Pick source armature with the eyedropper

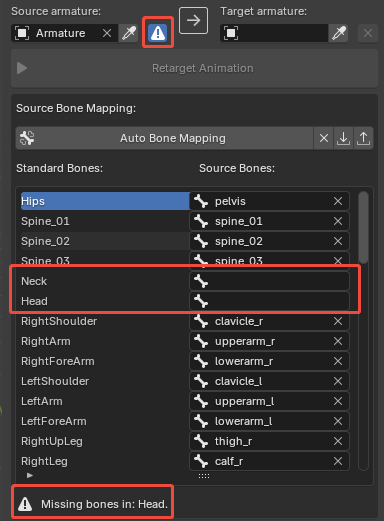point(129,33)
